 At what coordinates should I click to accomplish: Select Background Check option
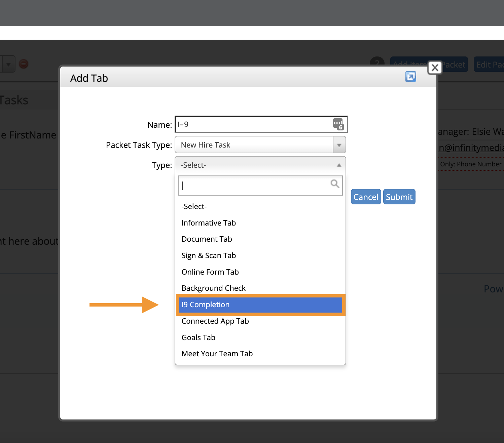[213, 288]
